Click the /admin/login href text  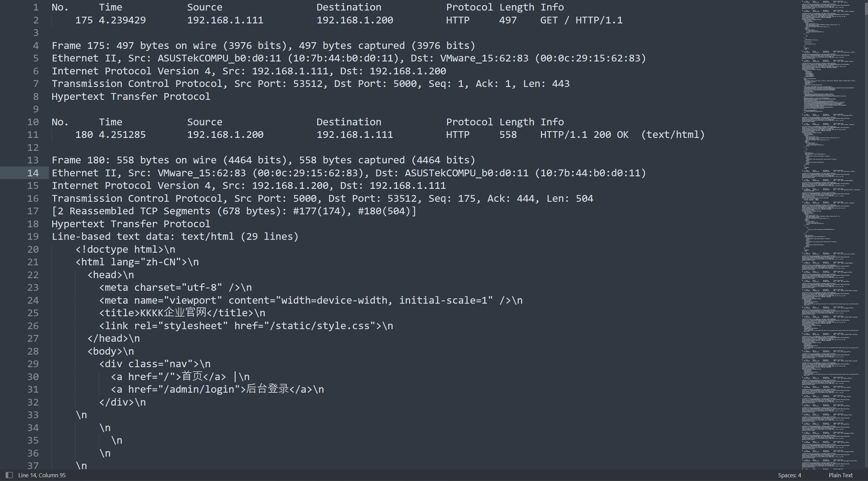pyautogui.click(x=199, y=389)
